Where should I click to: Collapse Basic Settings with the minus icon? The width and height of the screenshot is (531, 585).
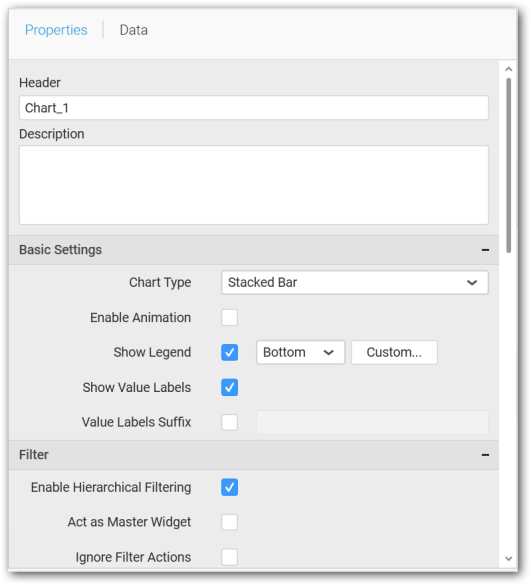[485, 250]
